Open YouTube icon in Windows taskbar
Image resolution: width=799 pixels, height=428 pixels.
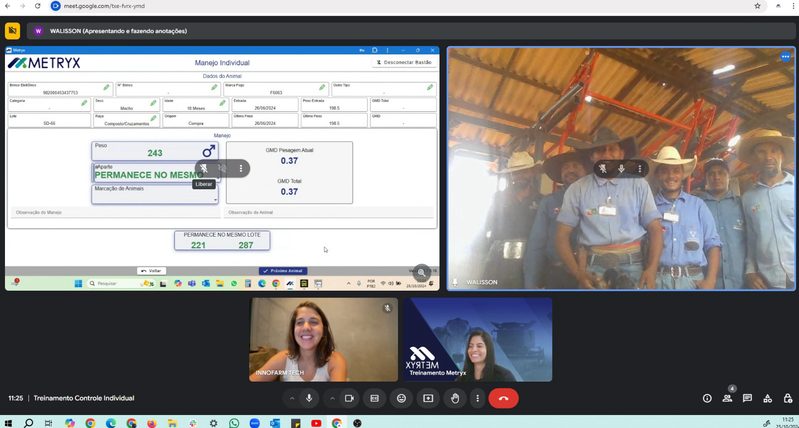[x=316, y=423]
